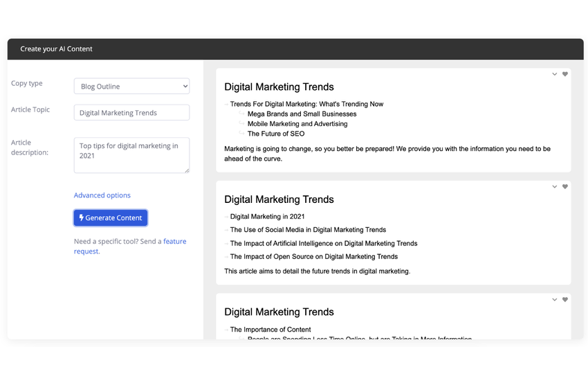Click 'Digital Marketing in 2021' outline item

(x=268, y=217)
